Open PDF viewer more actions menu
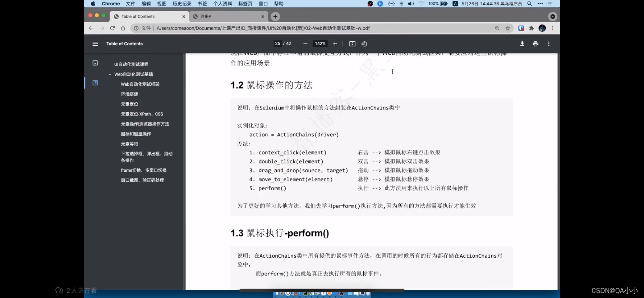The image size is (644, 298). (x=549, y=44)
